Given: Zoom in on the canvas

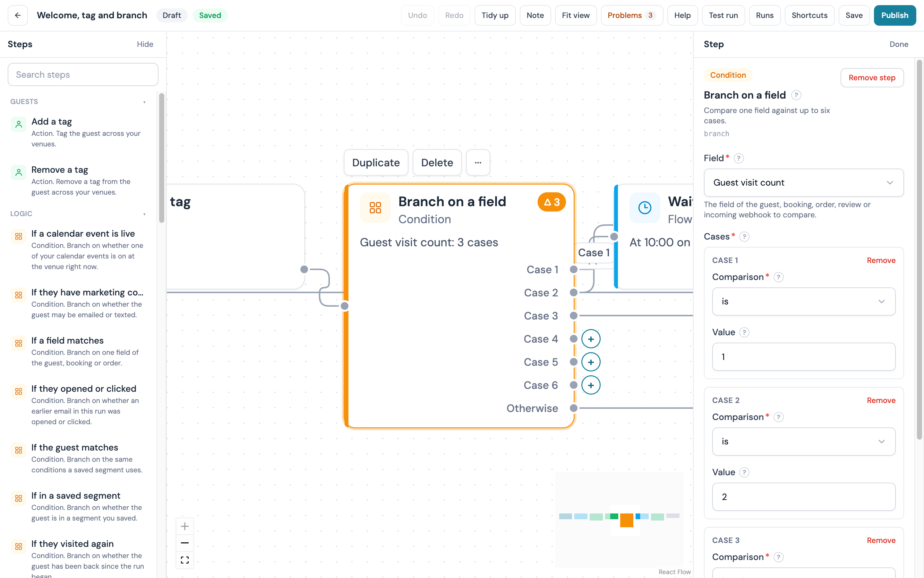Looking at the screenshot, I should click(185, 526).
